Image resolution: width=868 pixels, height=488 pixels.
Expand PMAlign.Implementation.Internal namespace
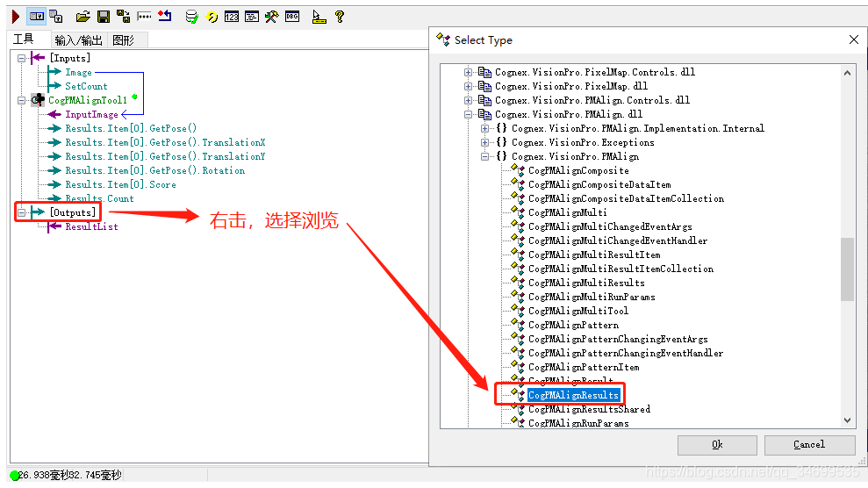(x=485, y=128)
